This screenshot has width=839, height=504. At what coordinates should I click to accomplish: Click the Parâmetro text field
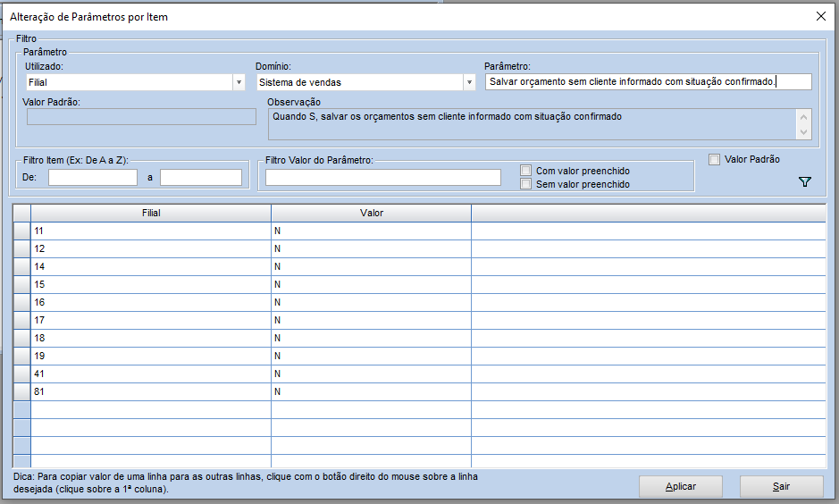tap(648, 82)
